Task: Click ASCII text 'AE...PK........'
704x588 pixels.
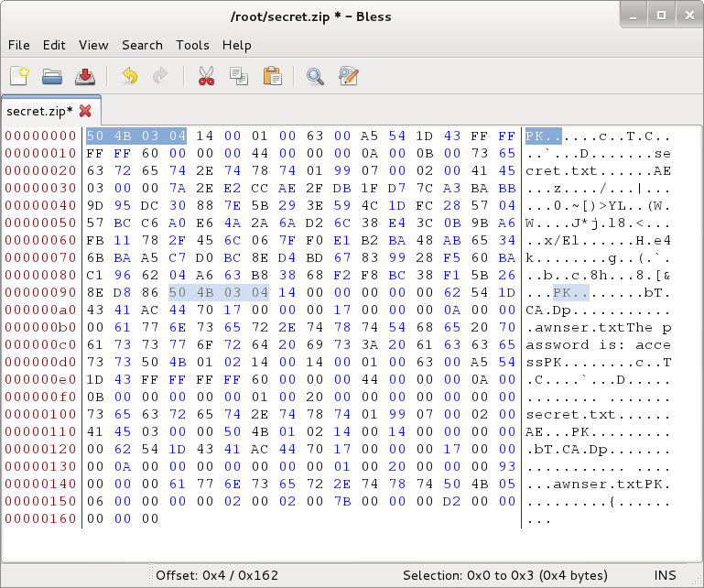Action: pyautogui.click(x=598, y=431)
